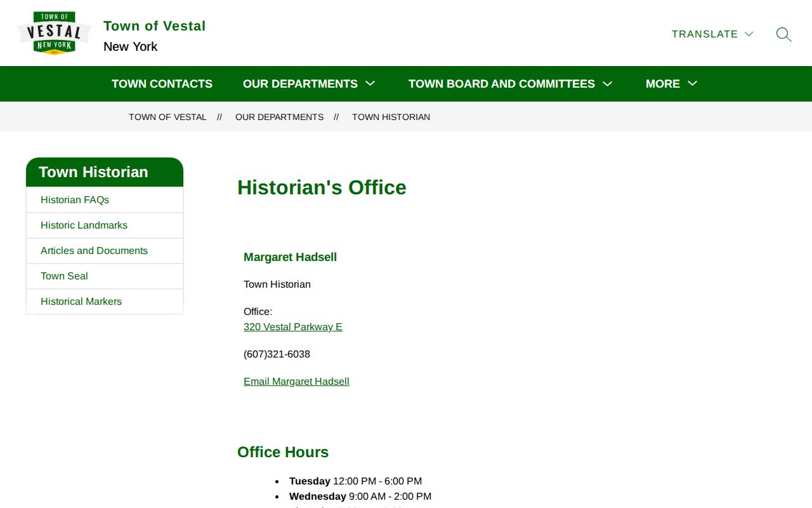This screenshot has width=812, height=508.
Task: Click the phone number (607)321-6038
Action: [277, 354]
